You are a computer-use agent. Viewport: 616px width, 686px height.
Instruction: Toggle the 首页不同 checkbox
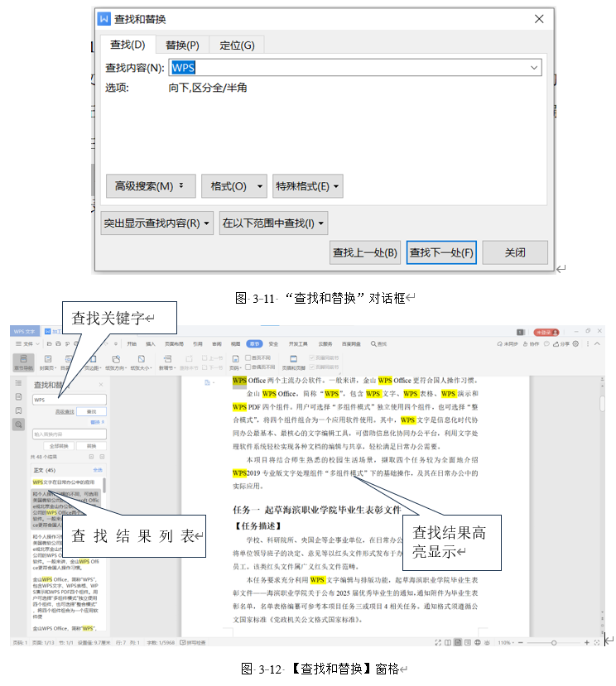click(248, 357)
